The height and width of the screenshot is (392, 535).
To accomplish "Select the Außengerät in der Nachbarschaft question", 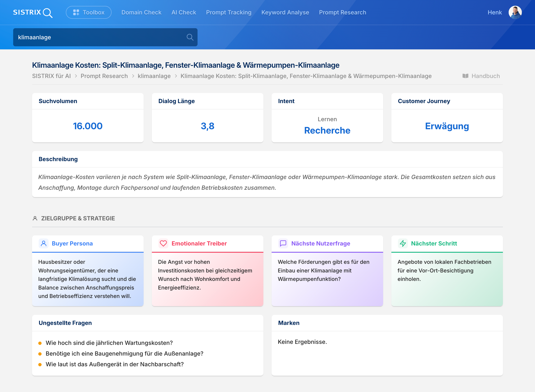I will (x=115, y=364).
